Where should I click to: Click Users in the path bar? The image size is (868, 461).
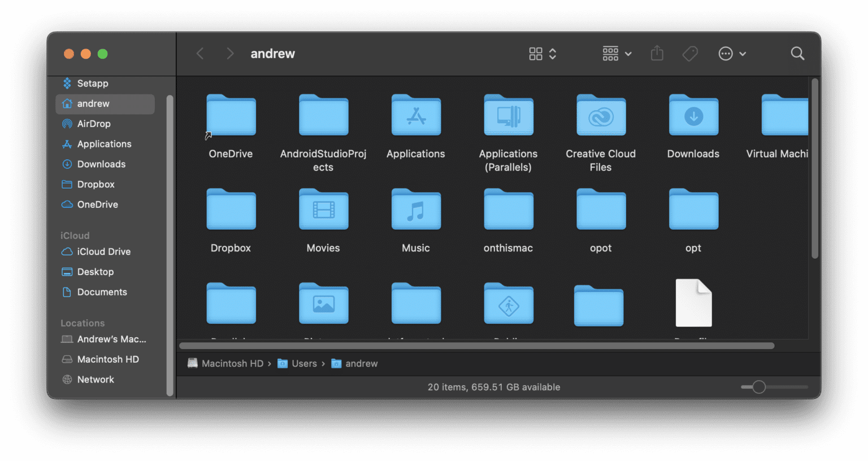tap(303, 364)
